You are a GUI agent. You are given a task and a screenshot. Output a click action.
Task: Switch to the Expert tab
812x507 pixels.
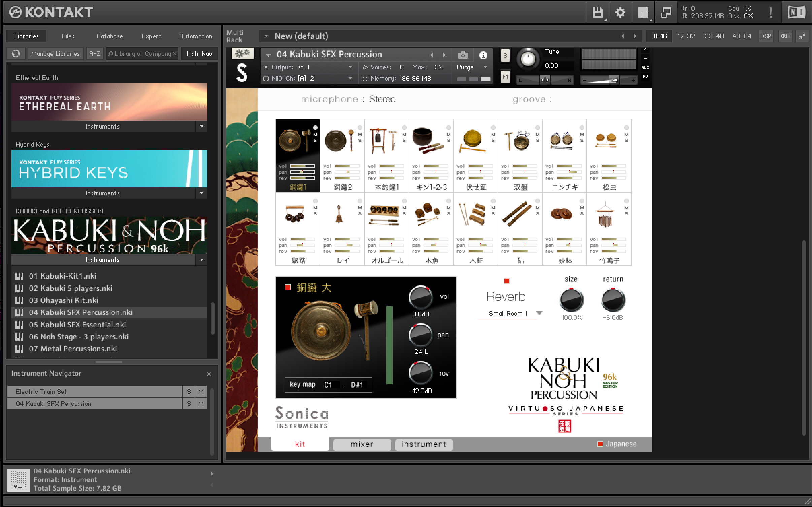[x=151, y=36]
